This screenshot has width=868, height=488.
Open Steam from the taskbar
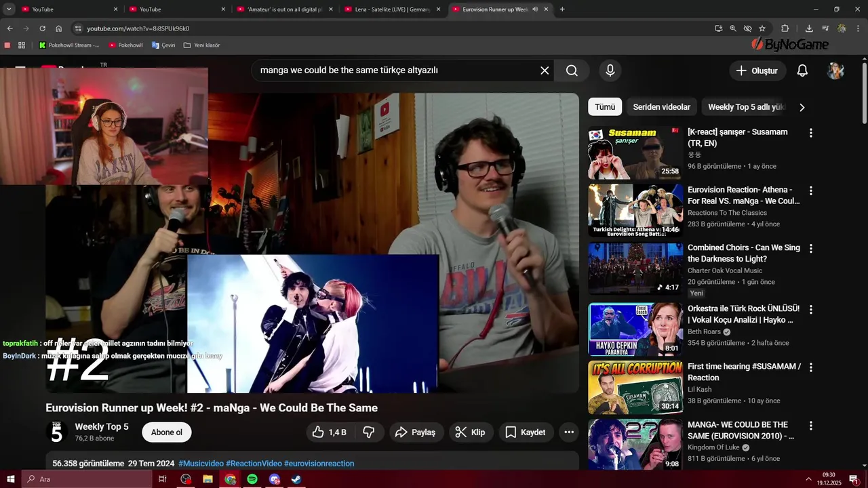coord(296,479)
